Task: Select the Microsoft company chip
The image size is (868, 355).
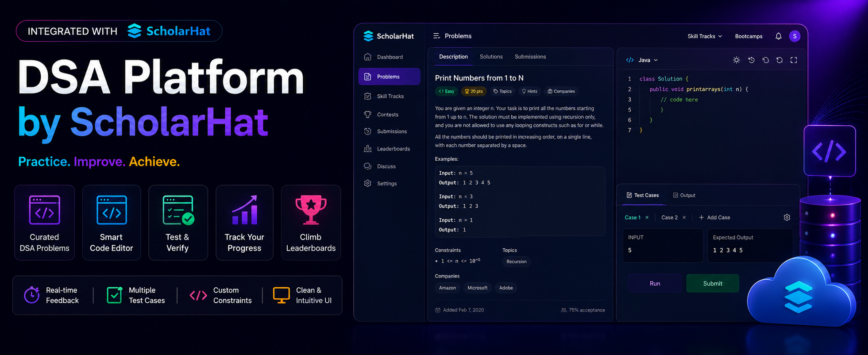Action: [x=477, y=288]
